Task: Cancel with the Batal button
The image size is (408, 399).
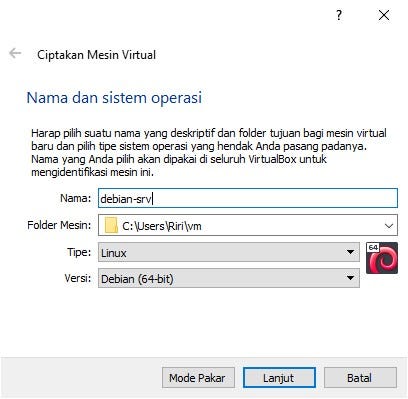Action: [360, 378]
